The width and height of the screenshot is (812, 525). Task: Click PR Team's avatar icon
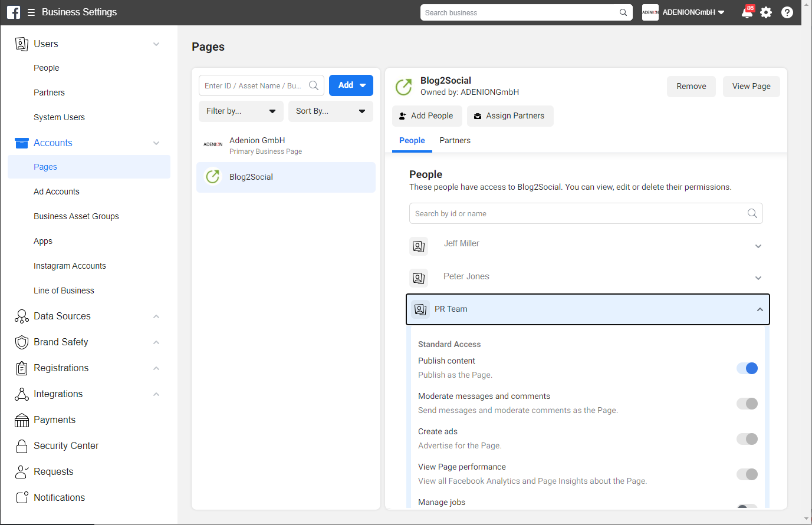[420, 309]
